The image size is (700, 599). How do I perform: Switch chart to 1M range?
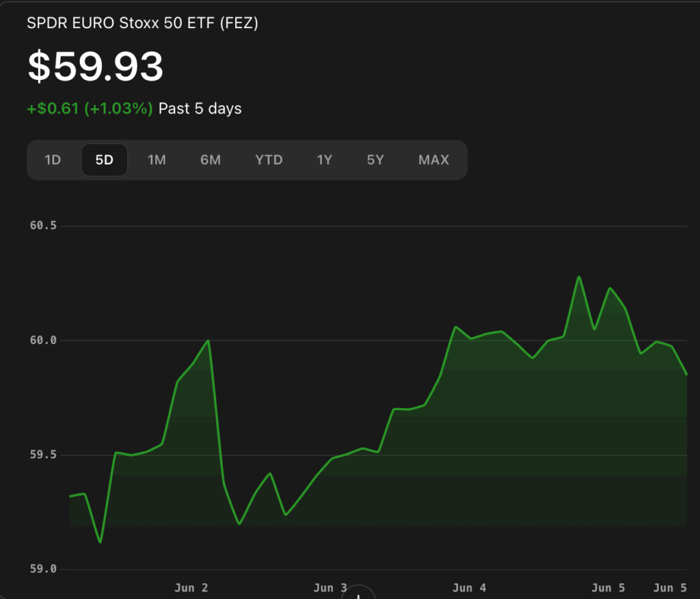click(x=157, y=160)
